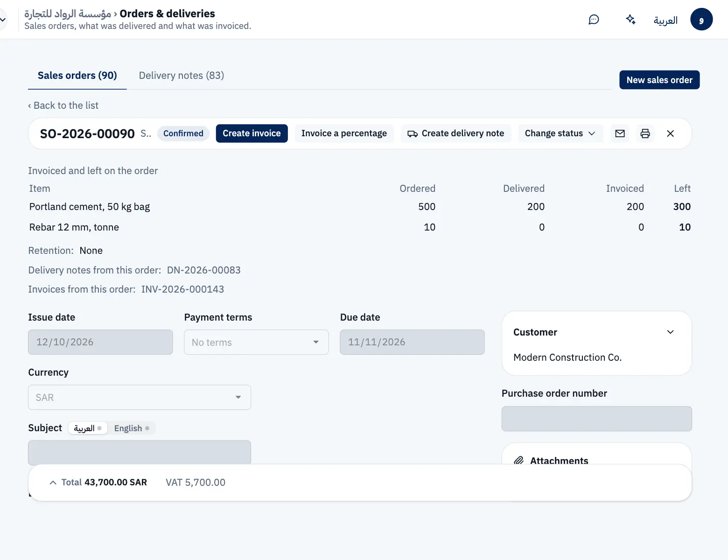The height and width of the screenshot is (560, 728).
Task: Open the user avatar menu
Action: [x=701, y=20]
